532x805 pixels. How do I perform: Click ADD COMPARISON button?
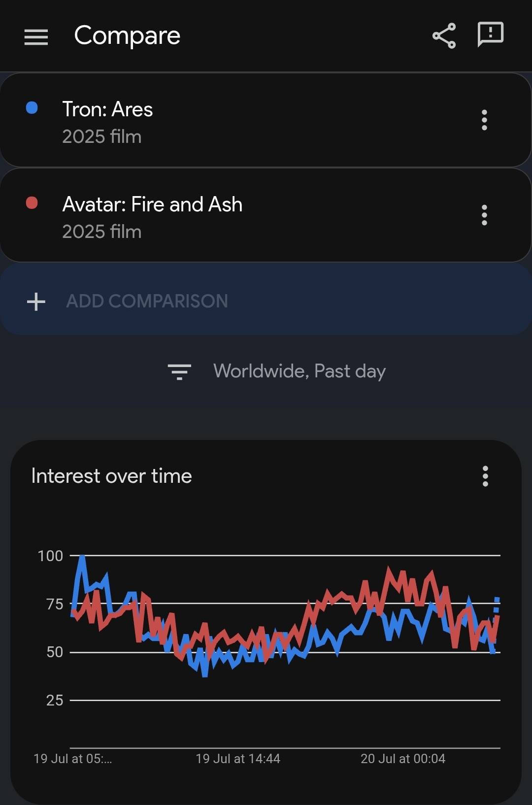(266, 301)
